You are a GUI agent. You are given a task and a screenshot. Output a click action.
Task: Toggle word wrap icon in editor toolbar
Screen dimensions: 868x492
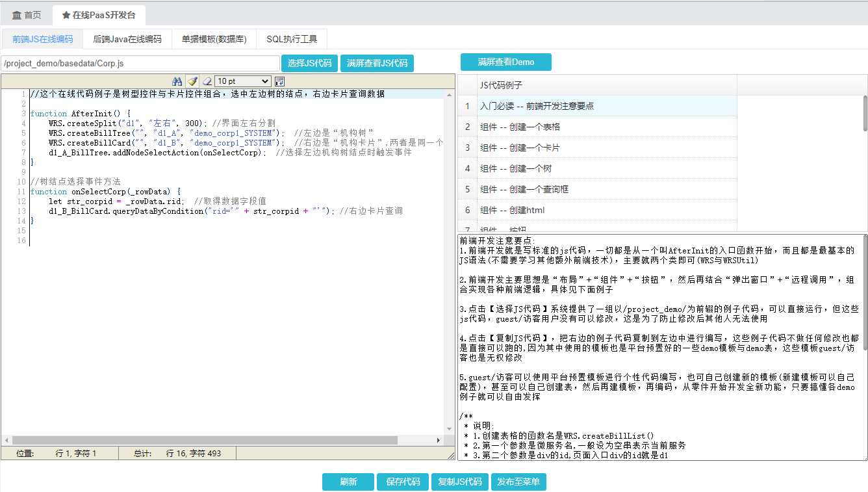pyautogui.click(x=280, y=81)
